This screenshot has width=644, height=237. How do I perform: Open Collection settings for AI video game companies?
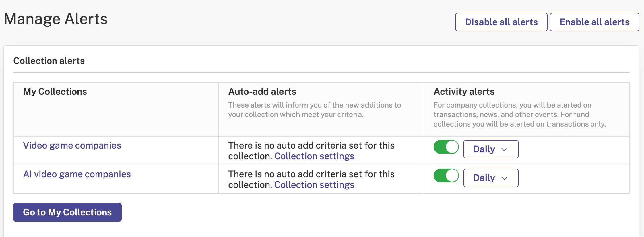point(314,185)
